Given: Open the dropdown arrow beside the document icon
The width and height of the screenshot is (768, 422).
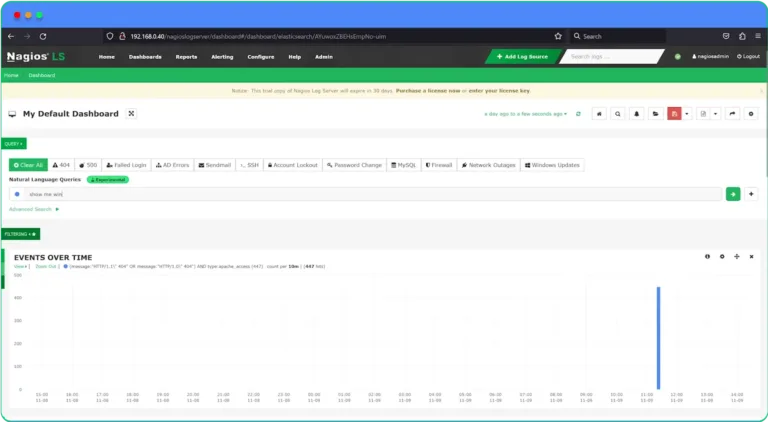Looking at the screenshot, I should pos(716,114).
